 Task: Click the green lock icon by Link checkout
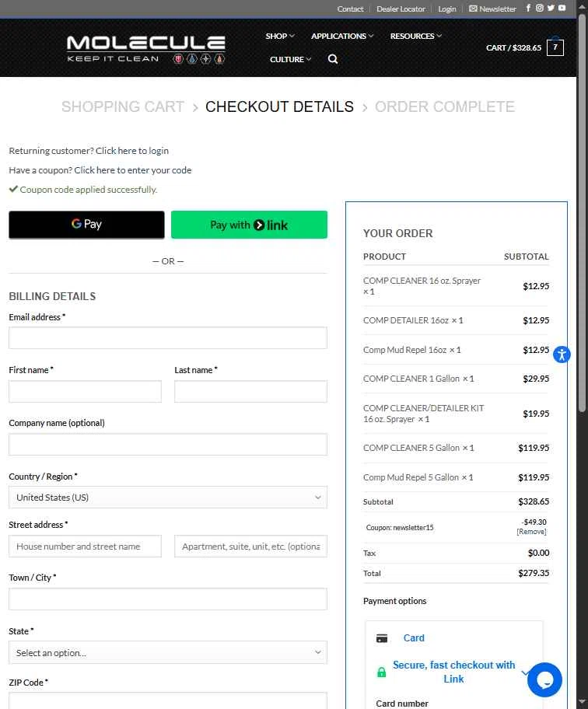tap(382, 672)
